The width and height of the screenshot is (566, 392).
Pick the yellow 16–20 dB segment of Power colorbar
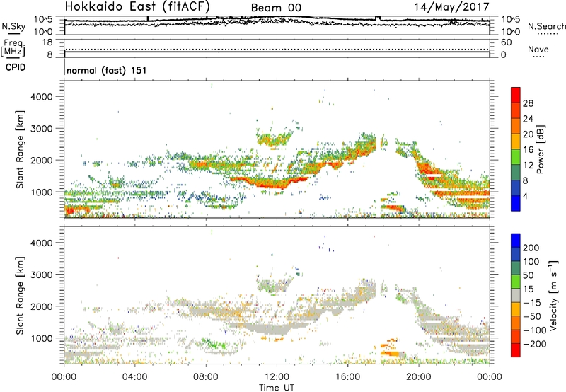pos(516,142)
